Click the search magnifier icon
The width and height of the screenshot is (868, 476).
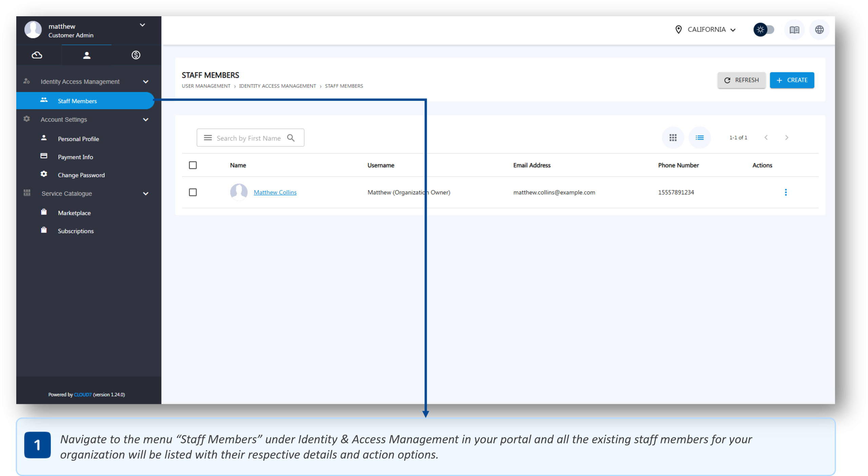coord(291,138)
